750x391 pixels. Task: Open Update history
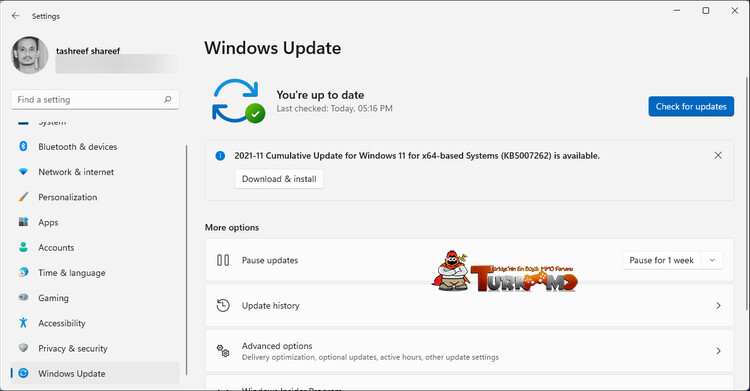tap(469, 305)
